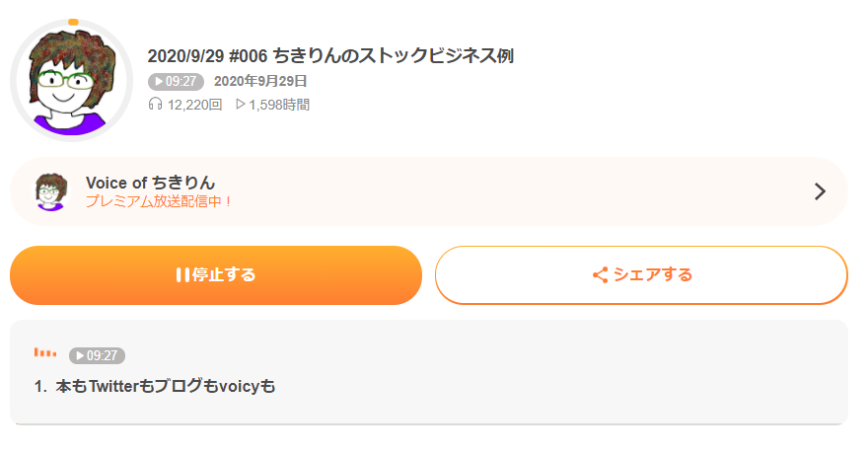Share the episode with シェアする button
The width and height of the screenshot is (868, 454).
coord(641,275)
